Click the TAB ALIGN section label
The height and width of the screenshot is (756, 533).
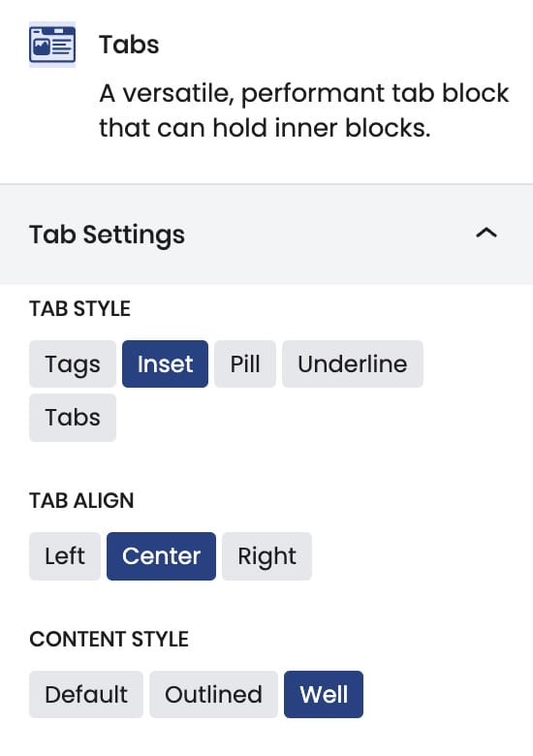pos(81,500)
